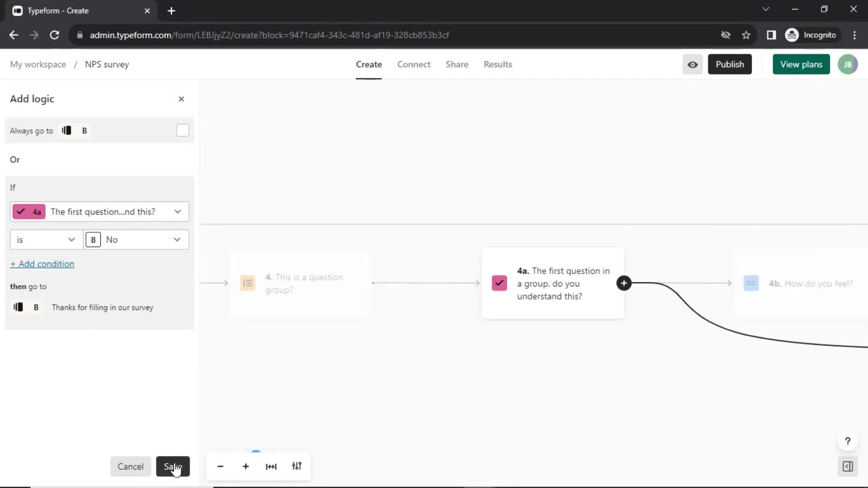
Task: Open the tab search chevron
Action: coord(765,9)
